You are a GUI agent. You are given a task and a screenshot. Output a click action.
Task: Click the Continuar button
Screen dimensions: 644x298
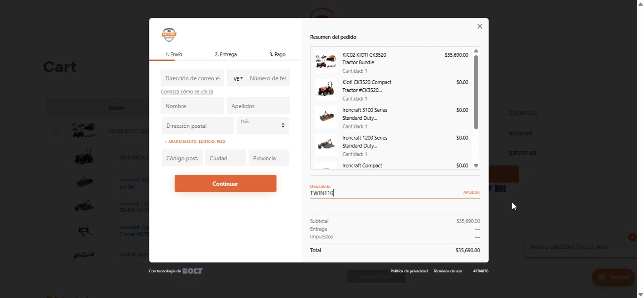225,184
